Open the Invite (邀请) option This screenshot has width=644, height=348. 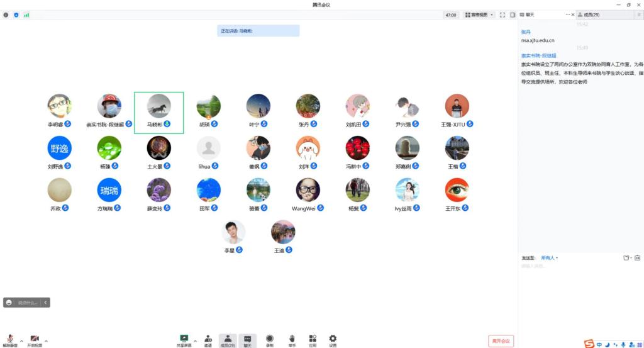tap(208, 339)
